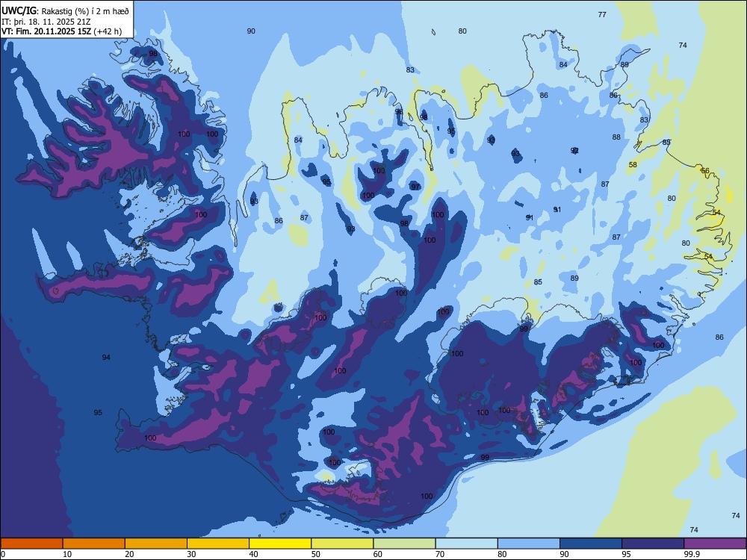Click the orange 10–20 legend swatch
747x560 pixels.
[94, 544]
